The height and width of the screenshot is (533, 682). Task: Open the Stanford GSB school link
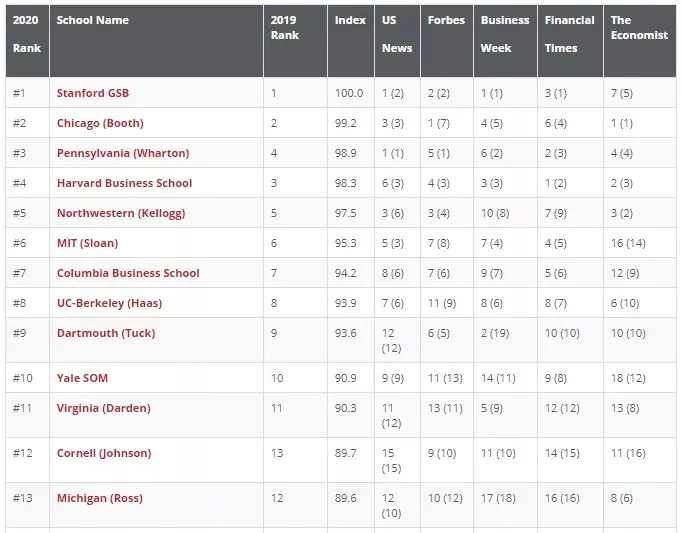[93, 93]
